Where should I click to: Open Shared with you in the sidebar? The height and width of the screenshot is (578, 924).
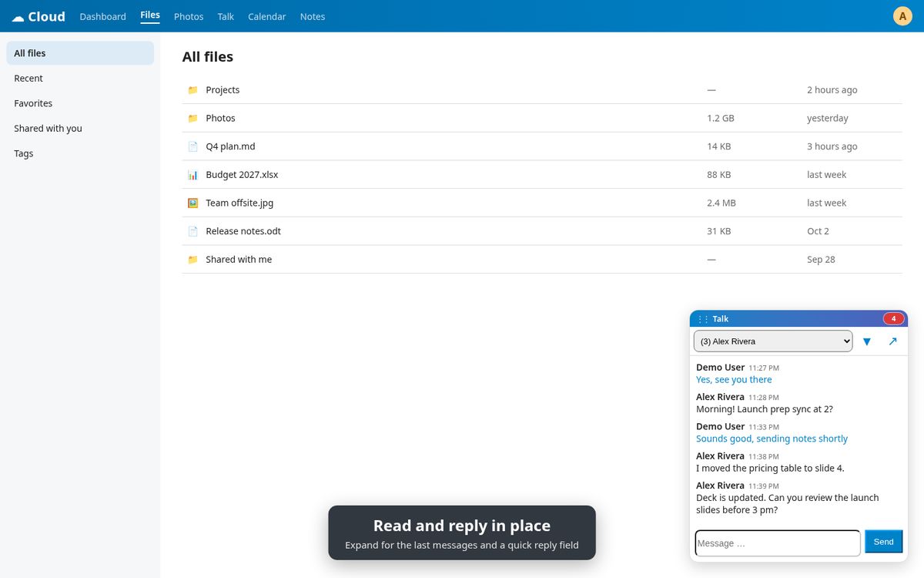[80, 129]
